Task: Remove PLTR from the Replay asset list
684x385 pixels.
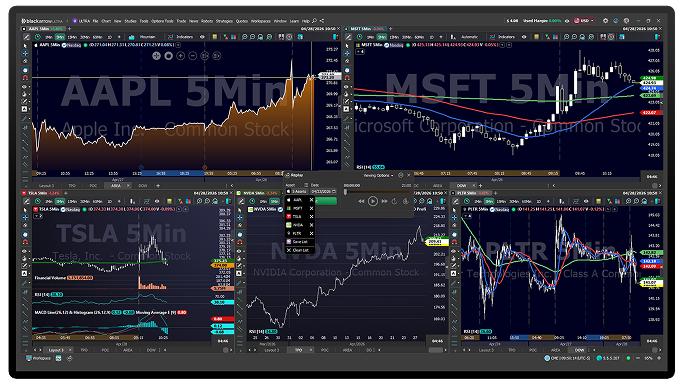Action: 311,233
